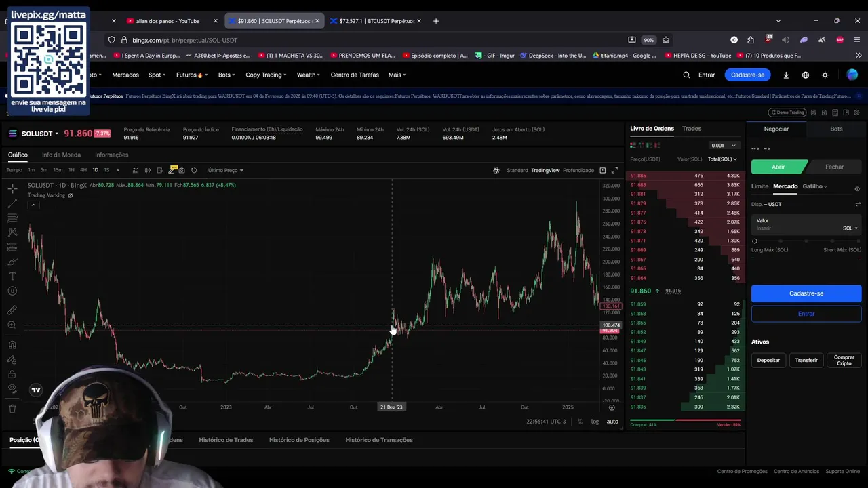The image size is (868, 488).
Task: Click the Depositar button
Action: click(x=768, y=360)
